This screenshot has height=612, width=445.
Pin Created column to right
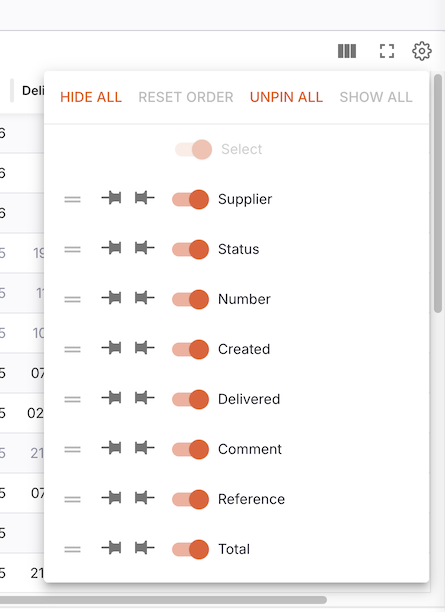coord(144,348)
